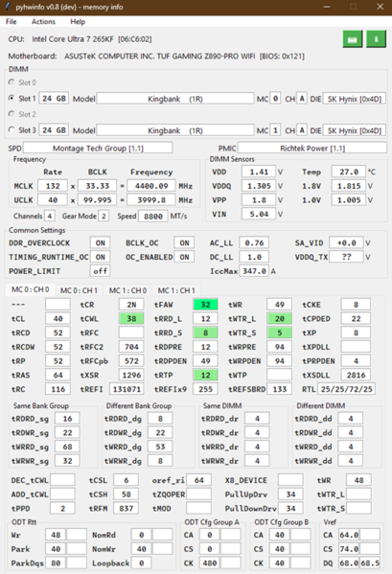Click the Speed 8800 MT/s field
392x574 pixels.
[153, 217]
